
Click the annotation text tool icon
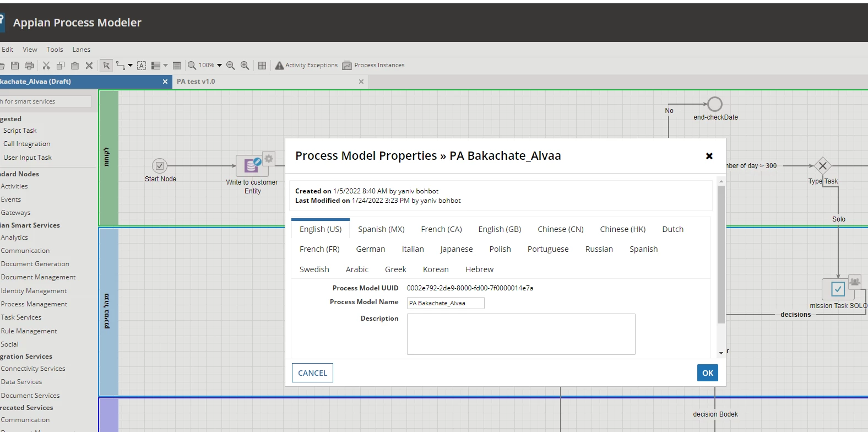tap(142, 66)
